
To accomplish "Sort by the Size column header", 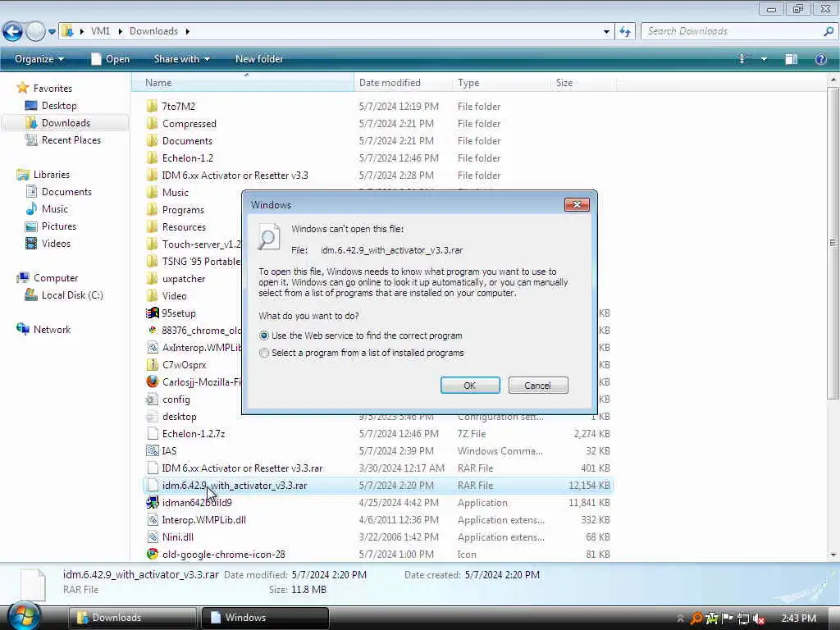I will click(x=583, y=83).
